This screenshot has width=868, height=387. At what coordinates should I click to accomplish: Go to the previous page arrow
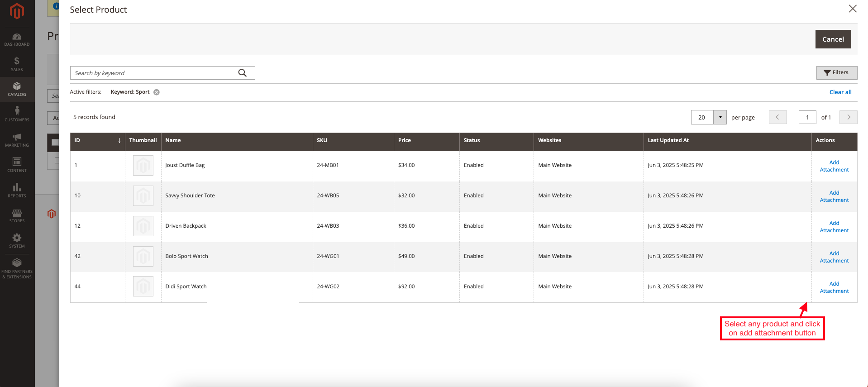pos(777,117)
